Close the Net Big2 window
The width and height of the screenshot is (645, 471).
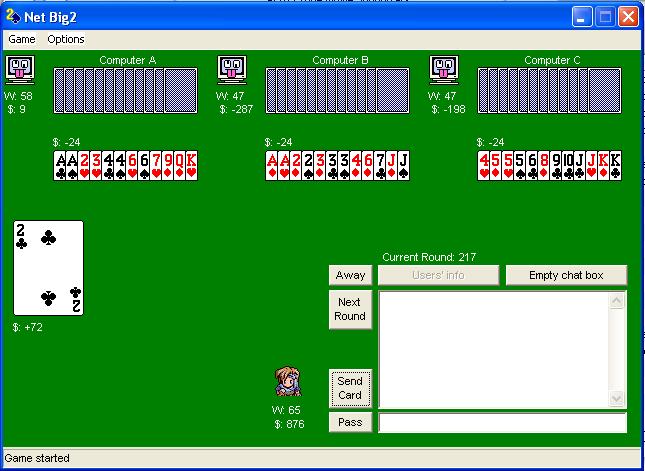(629, 17)
